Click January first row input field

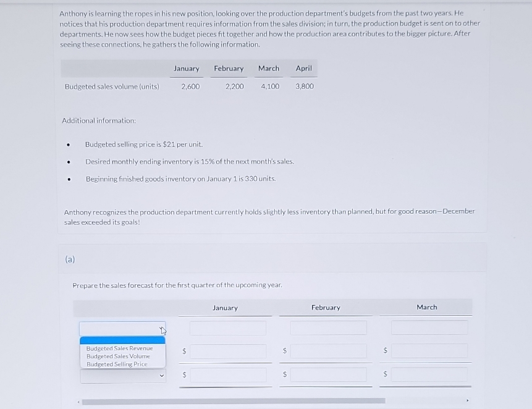(228, 328)
